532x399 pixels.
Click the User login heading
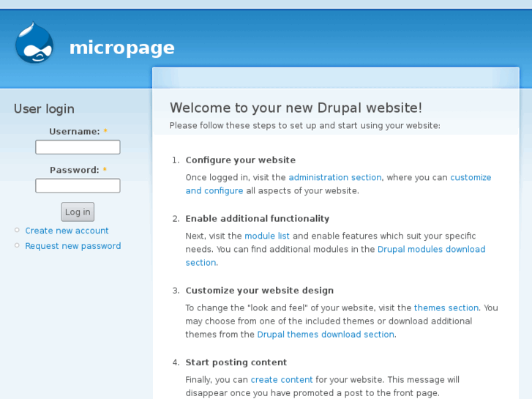[44, 109]
